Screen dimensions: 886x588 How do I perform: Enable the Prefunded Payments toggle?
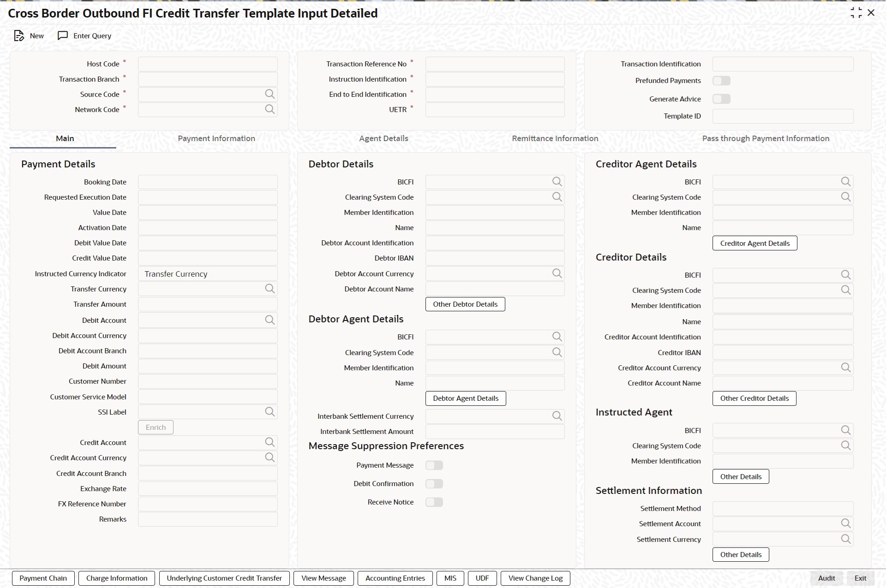721,81
